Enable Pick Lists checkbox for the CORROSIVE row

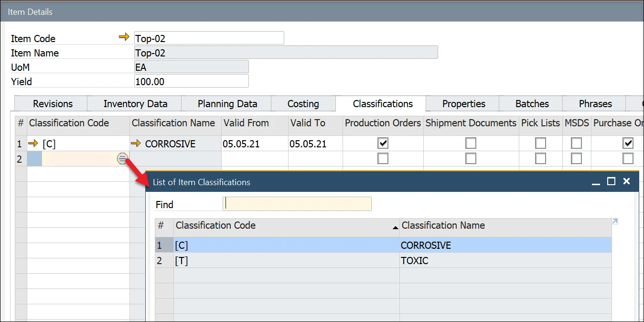coord(540,143)
